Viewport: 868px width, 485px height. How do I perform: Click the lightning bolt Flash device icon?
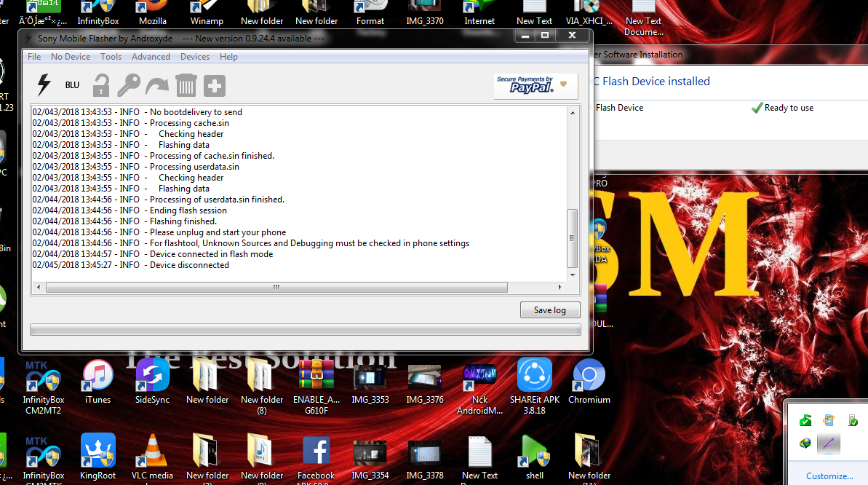click(x=44, y=84)
